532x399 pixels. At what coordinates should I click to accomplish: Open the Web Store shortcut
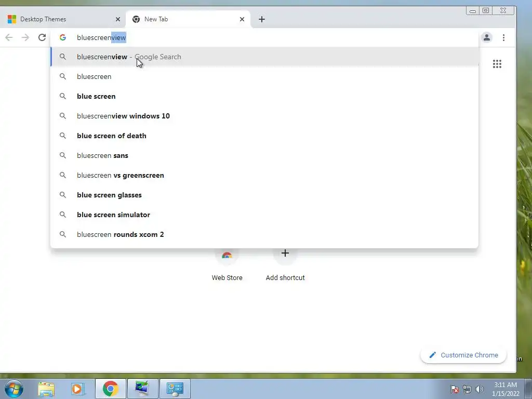[227, 264]
